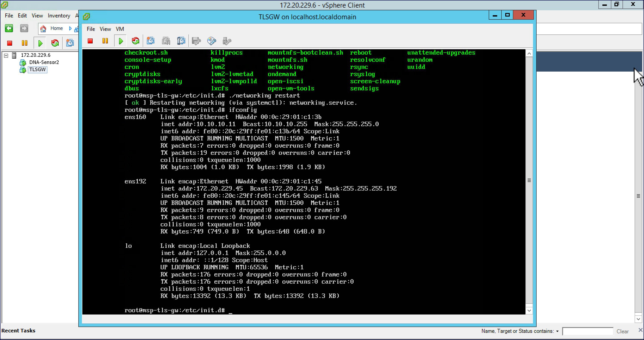Connect a floppy drive to the VM
Viewport: 644px width, 340px height.
[x=196, y=41]
